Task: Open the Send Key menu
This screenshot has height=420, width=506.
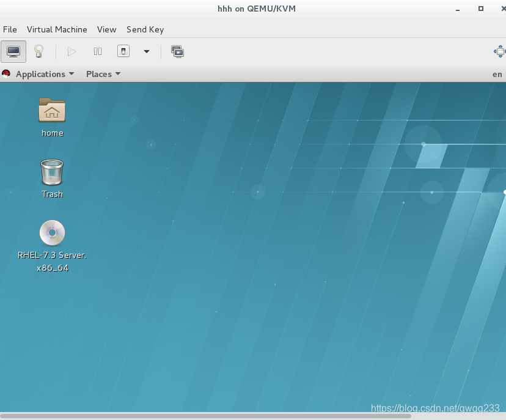Action: (x=145, y=30)
